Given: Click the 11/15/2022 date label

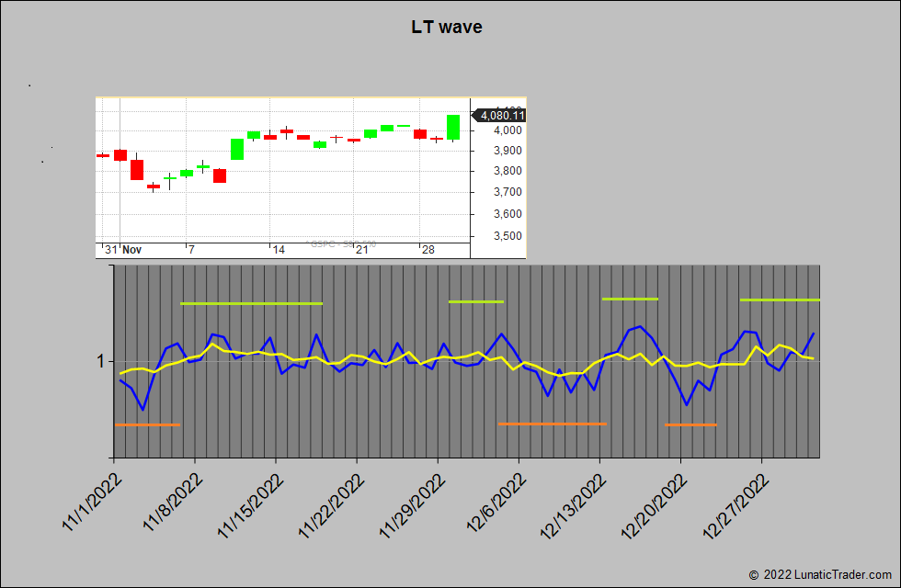Looking at the screenshot, I should pos(250,506).
